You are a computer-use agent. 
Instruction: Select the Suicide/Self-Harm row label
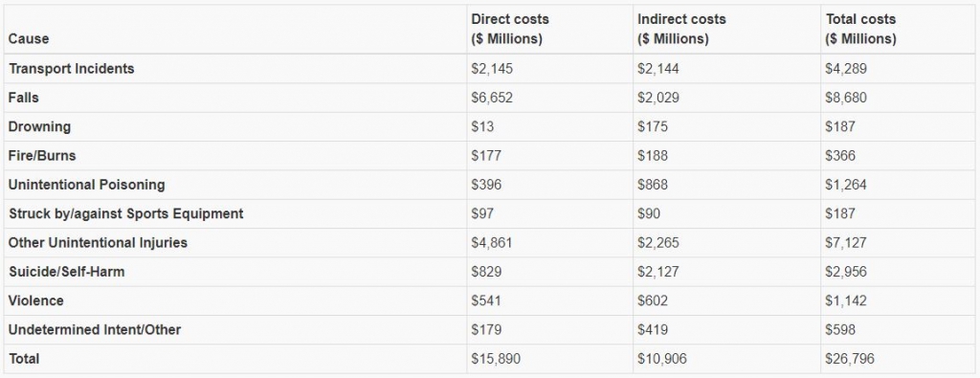(66, 272)
